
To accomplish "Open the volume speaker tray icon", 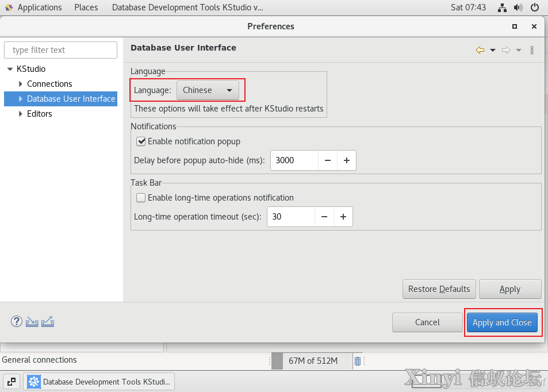I will (x=518, y=7).
